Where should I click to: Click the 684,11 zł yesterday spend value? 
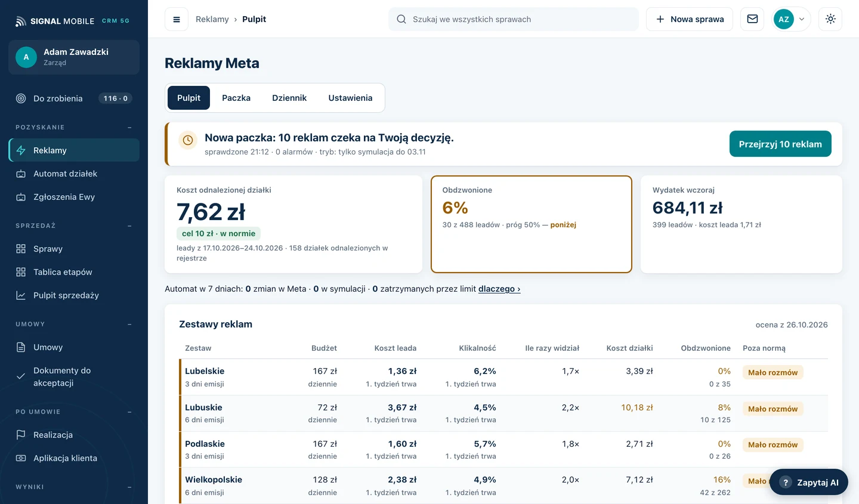point(688,208)
